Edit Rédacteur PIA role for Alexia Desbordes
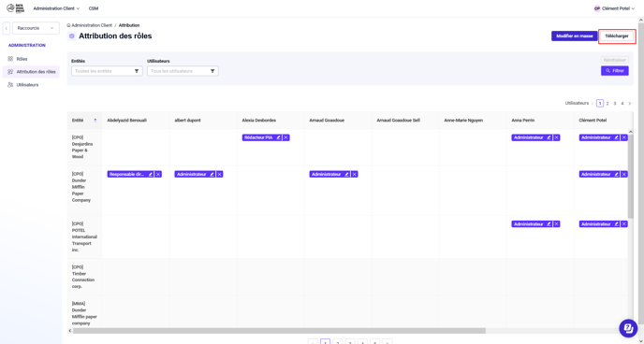This screenshot has width=644, height=344. (278, 137)
